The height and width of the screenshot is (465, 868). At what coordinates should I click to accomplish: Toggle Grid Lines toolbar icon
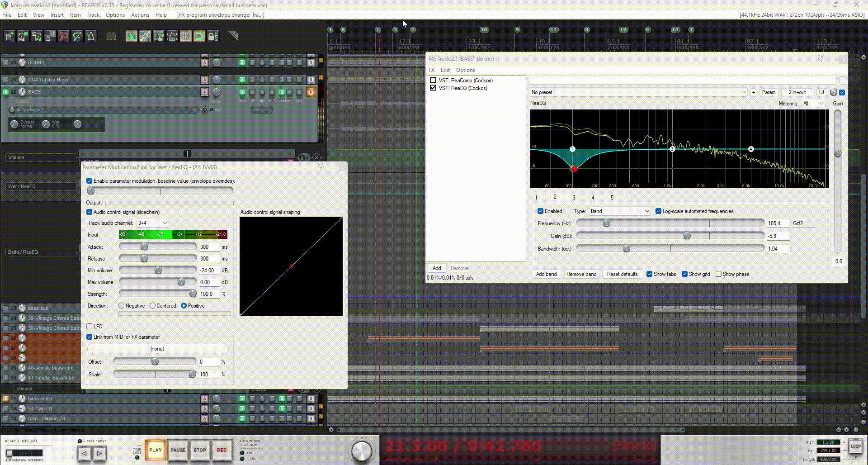pyautogui.click(x=186, y=36)
